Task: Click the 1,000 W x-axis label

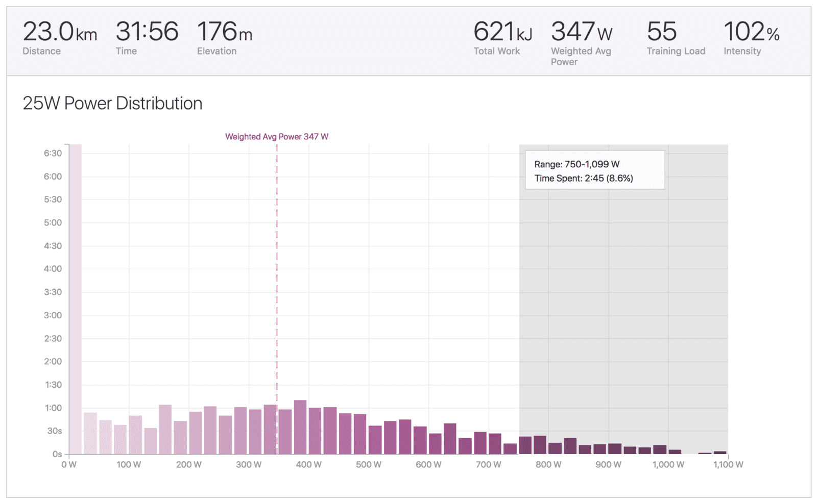Action: (668, 465)
